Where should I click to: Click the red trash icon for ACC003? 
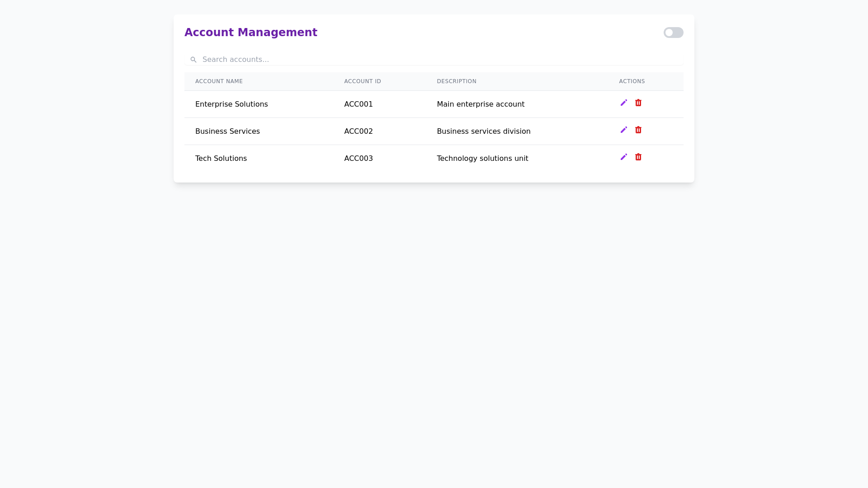coord(638,157)
